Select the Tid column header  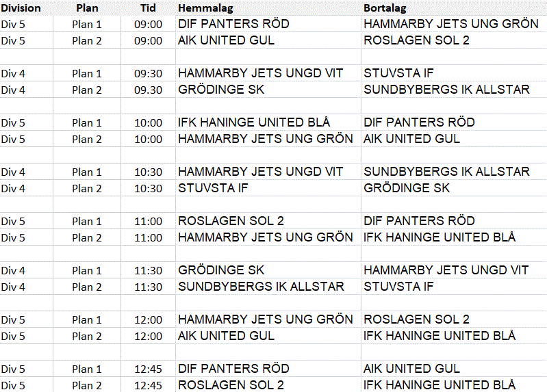149,8
